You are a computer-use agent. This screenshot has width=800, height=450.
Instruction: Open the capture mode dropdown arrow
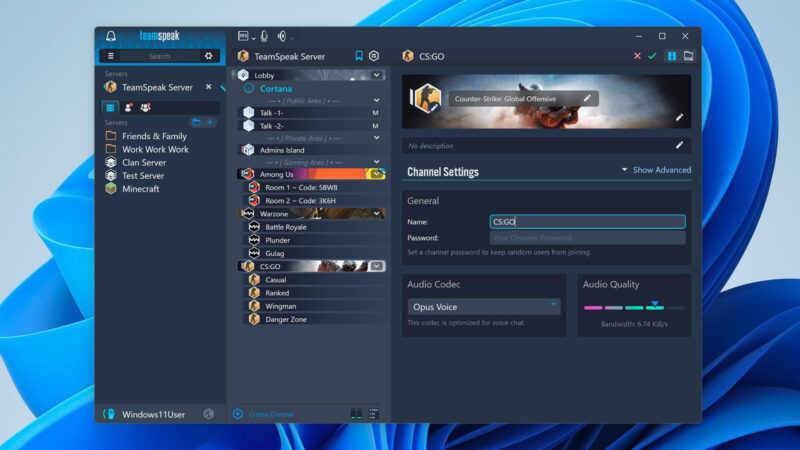[253, 38]
